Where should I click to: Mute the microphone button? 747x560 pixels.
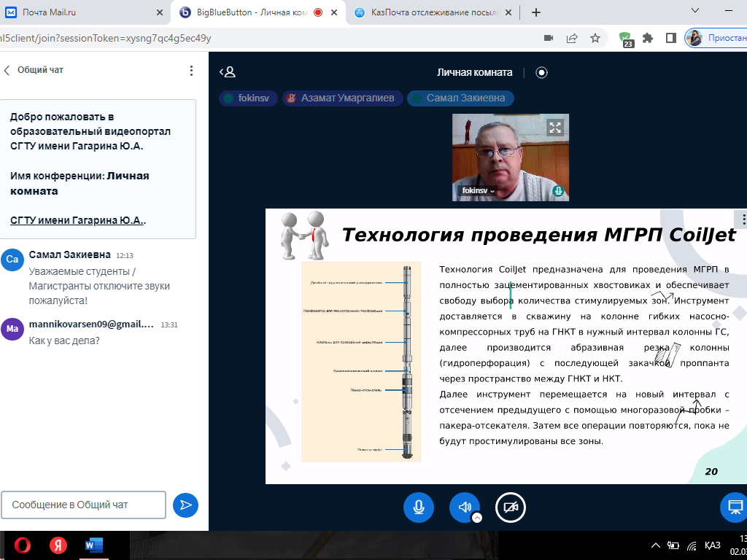point(419,507)
